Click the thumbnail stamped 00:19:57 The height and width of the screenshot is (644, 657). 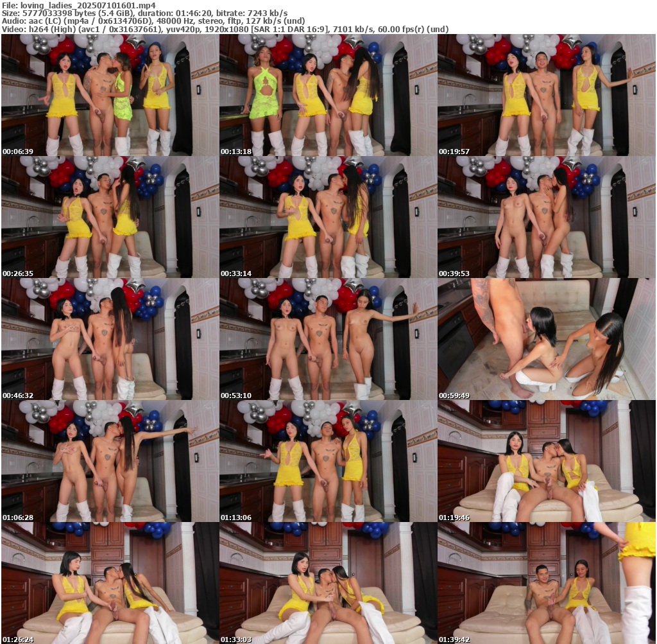tap(546, 95)
